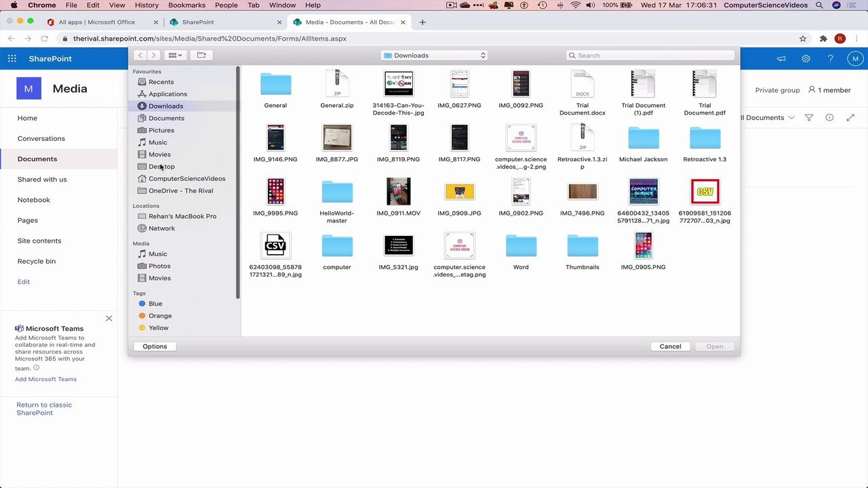Select the Trial Document.docx file icon
The image size is (868, 488).
pyautogui.click(x=583, y=84)
